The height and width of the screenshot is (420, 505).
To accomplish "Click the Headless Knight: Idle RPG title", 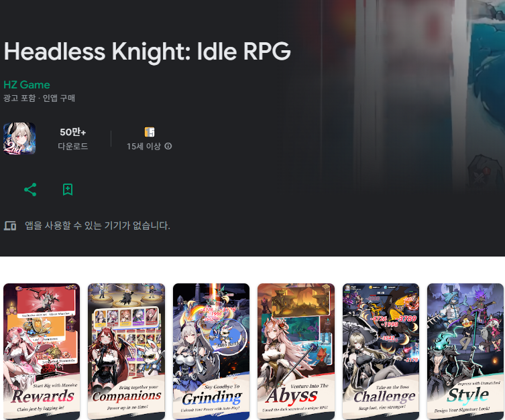I will [x=147, y=52].
